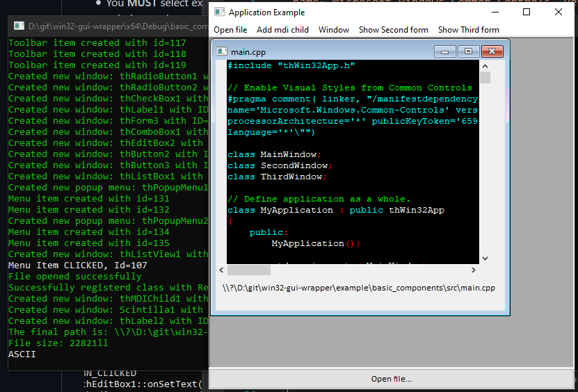This screenshot has height=392, width=578.
Task: Click the 'class MyApplication' line in editor
Action: pyautogui.click(x=335, y=210)
